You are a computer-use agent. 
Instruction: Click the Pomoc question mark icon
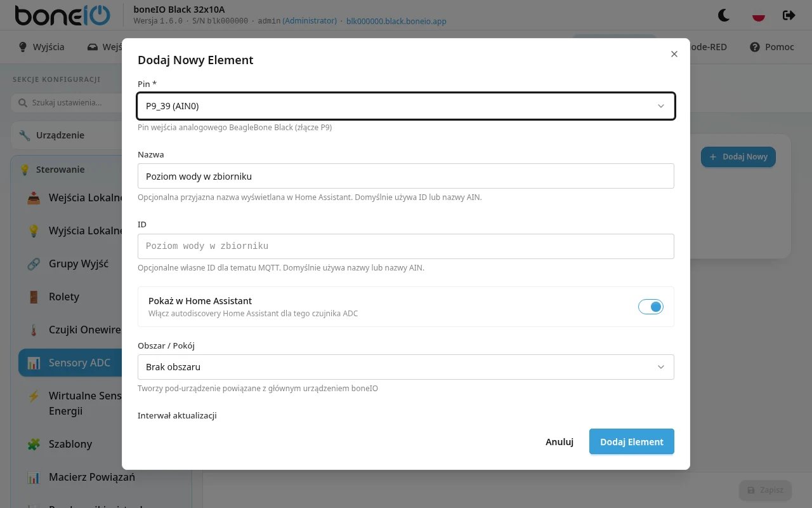coord(755,47)
